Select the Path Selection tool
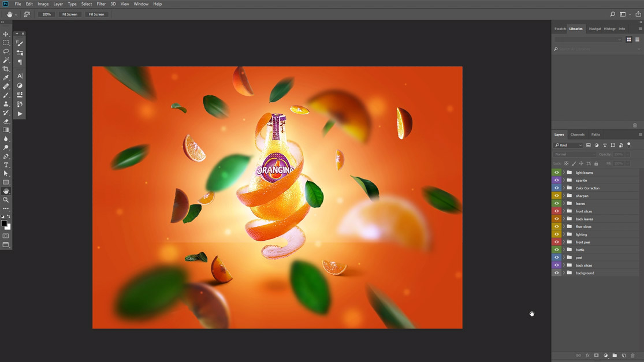Viewport: 644px width, 362px height. point(6,174)
